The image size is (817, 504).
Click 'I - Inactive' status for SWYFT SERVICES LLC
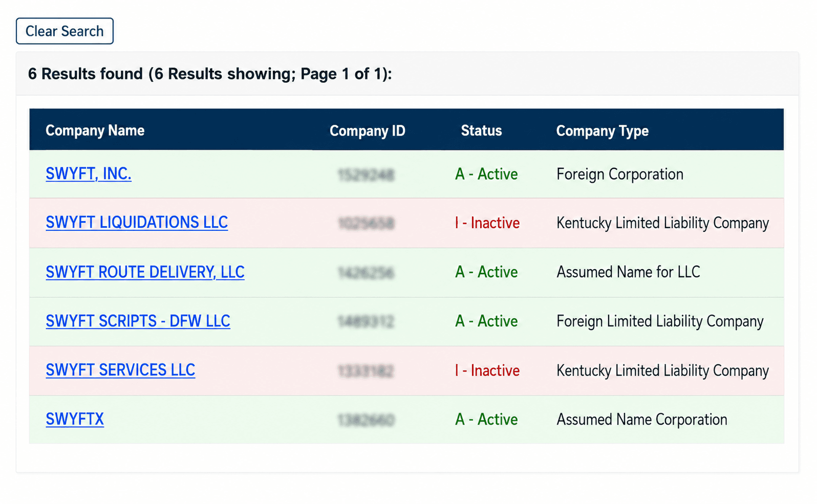pyautogui.click(x=487, y=370)
